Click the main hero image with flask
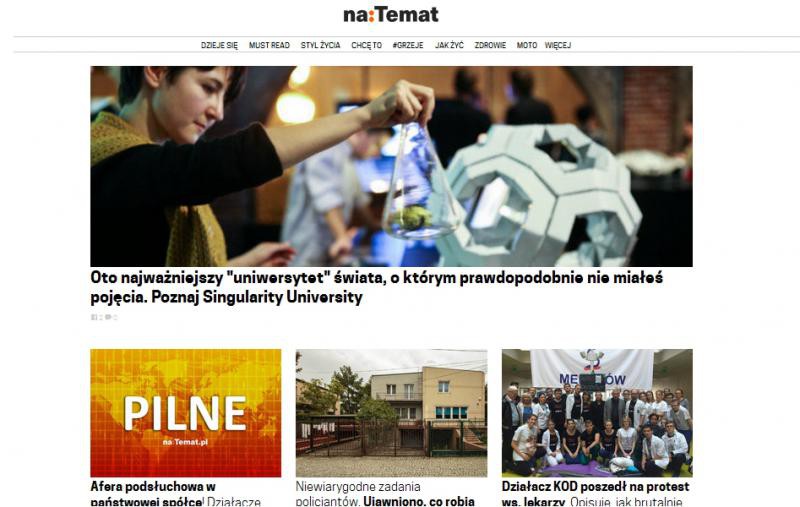 tap(391, 166)
